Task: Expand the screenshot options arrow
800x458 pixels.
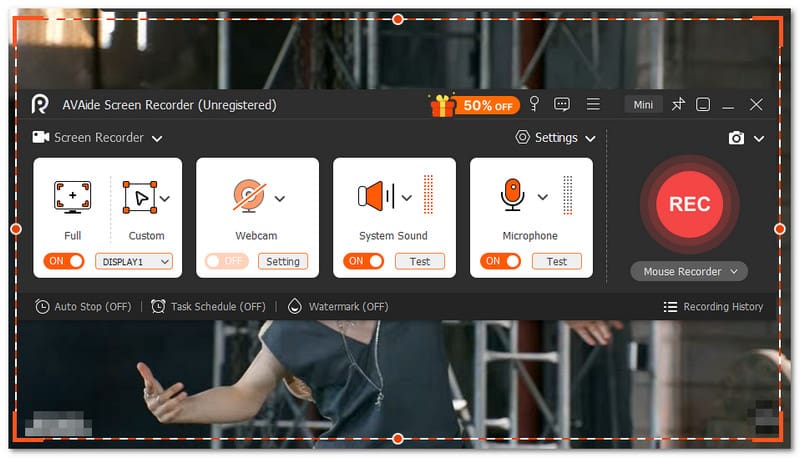Action: [x=759, y=139]
